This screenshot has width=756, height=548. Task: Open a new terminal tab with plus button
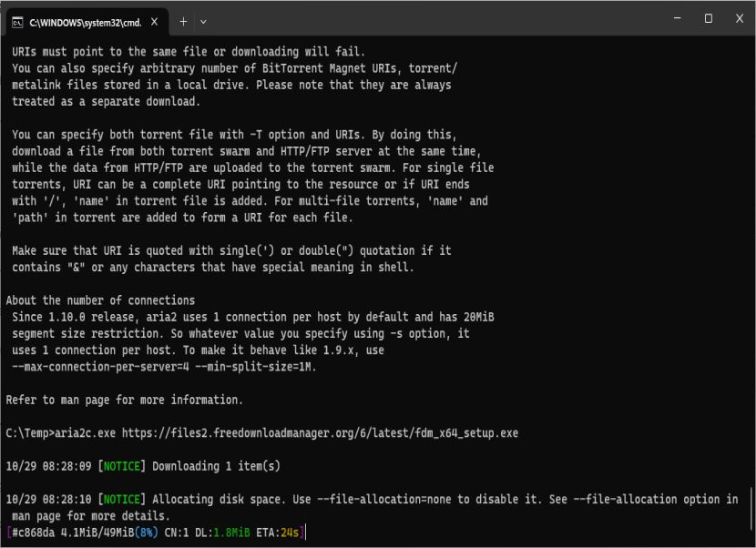(183, 22)
